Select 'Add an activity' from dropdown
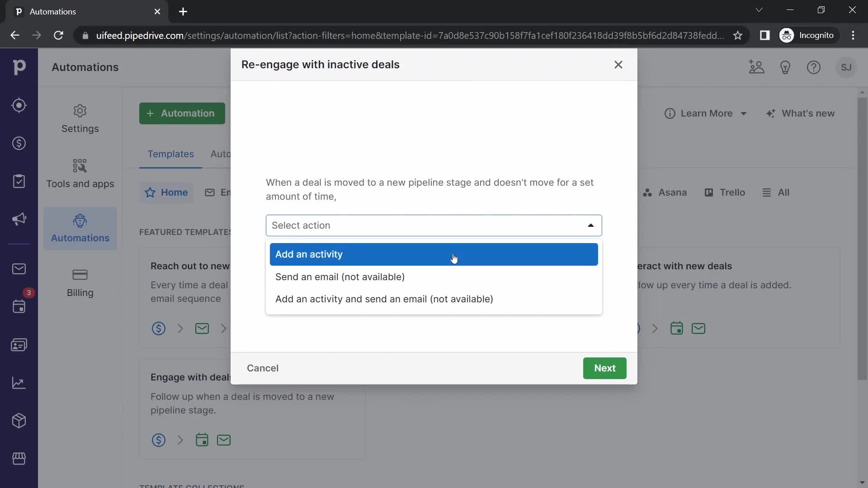868x488 pixels. (x=434, y=254)
